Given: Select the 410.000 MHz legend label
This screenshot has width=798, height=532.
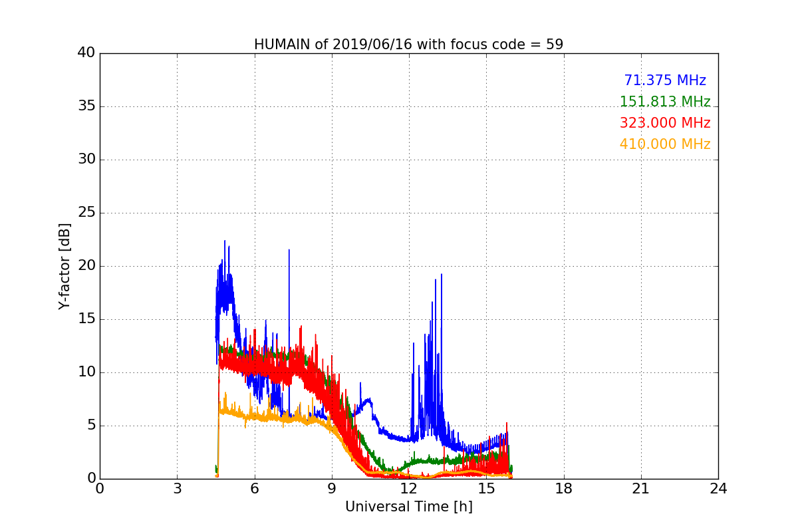Looking at the screenshot, I should point(665,144).
